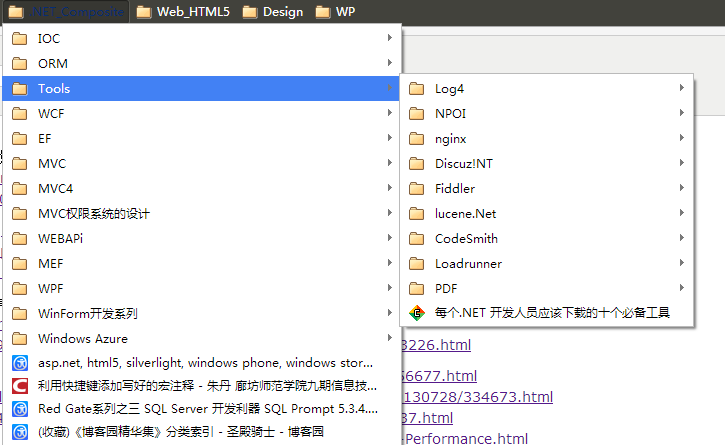The image size is (725, 445).
Task: Expand the WCF submenu arrow
Action: coord(390,112)
